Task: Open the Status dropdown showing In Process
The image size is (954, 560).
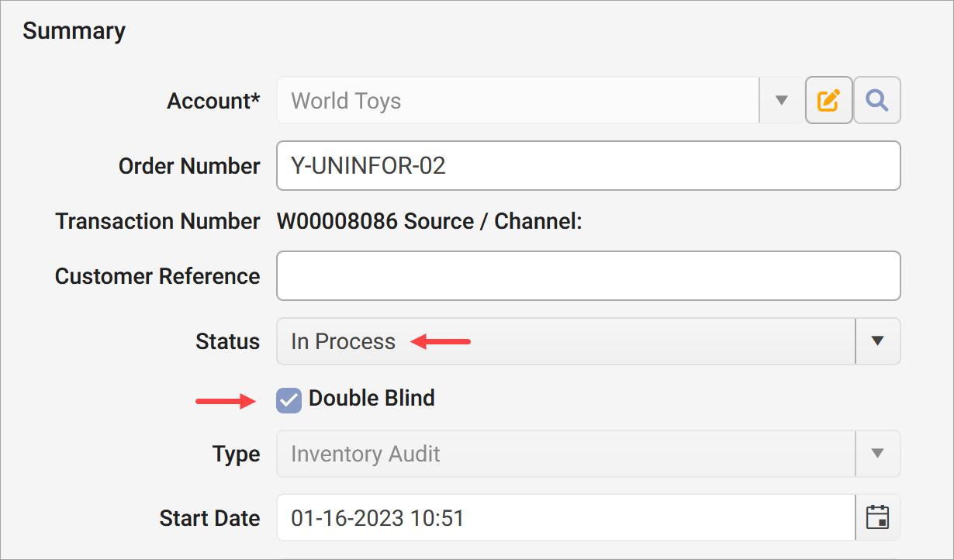Action: click(877, 341)
